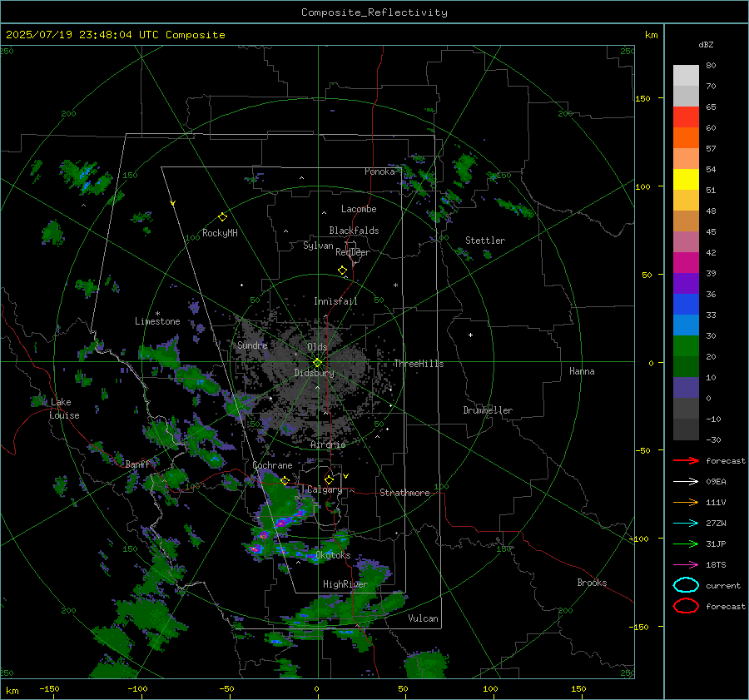Click the Brooks label on map
Viewport: 749px width, 700px height.
tap(592, 583)
